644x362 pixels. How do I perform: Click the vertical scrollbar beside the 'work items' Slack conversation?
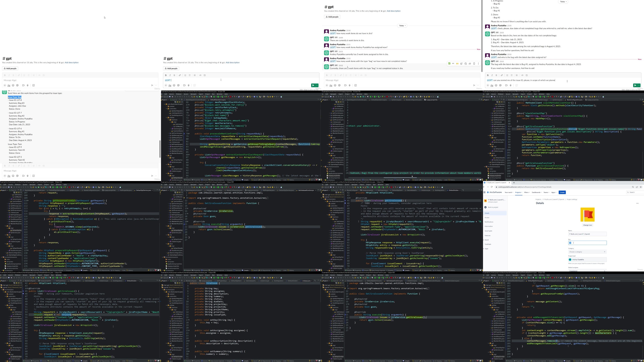[482, 36]
